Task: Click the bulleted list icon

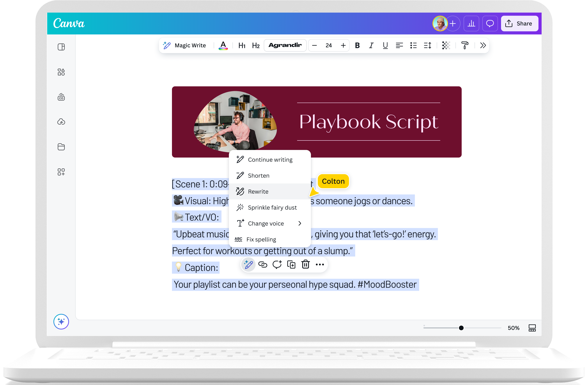Action: click(413, 45)
